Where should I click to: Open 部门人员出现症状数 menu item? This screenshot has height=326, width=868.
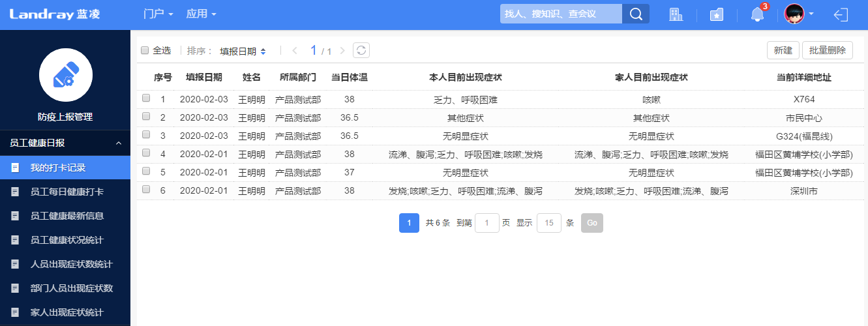tap(65, 288)
